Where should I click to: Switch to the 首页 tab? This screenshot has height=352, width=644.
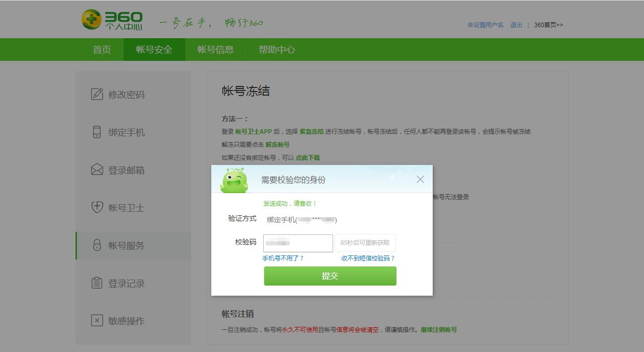[101, 49]
